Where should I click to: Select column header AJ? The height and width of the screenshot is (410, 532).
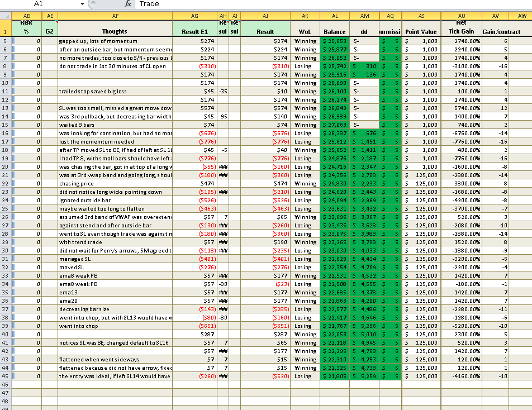265,16
